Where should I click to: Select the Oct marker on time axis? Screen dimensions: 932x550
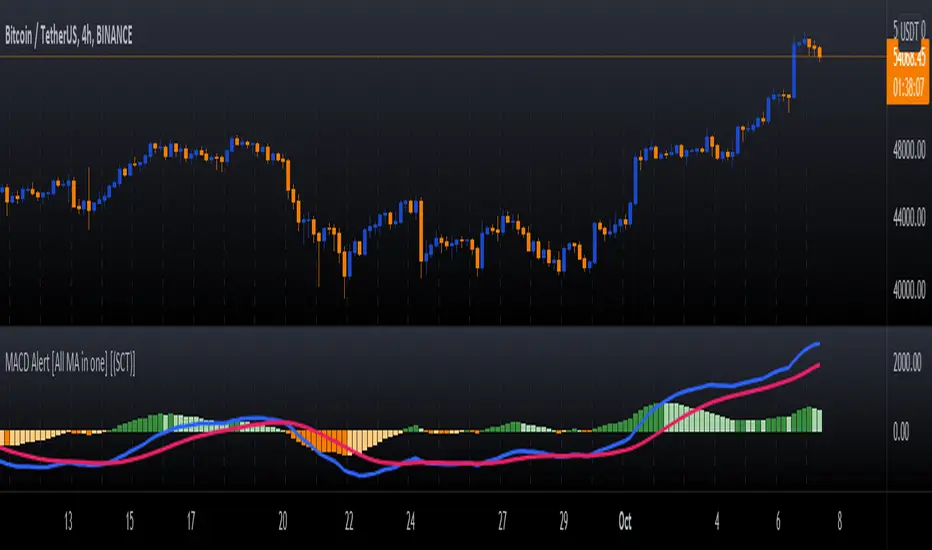[x=625, y=521]
